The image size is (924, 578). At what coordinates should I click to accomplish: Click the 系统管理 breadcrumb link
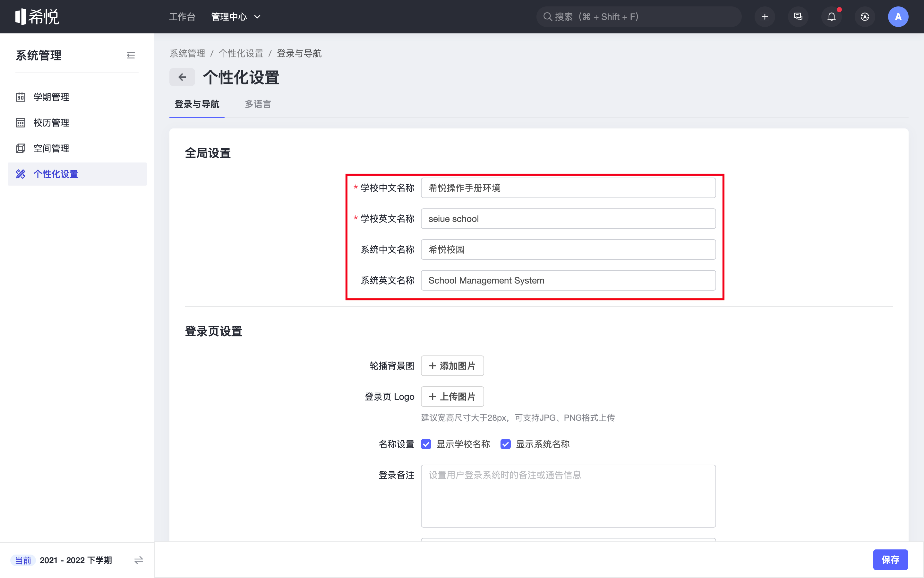[187, 54]
